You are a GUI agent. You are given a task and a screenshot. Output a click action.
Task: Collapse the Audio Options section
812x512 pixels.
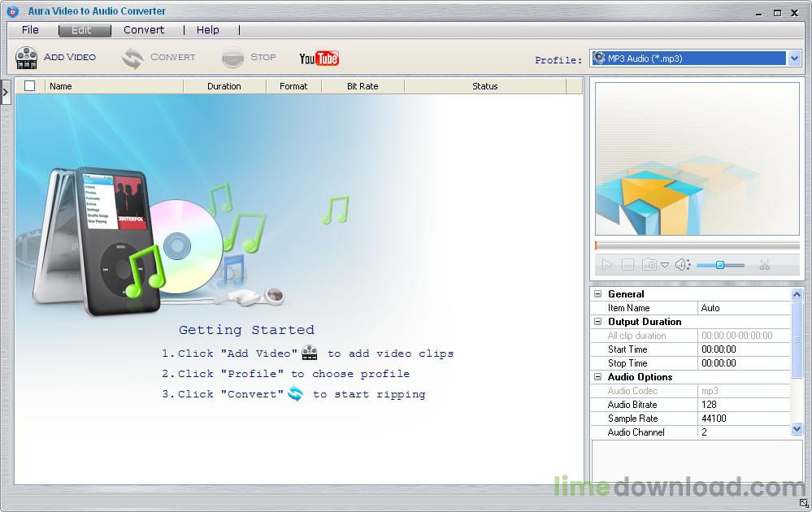599,376
